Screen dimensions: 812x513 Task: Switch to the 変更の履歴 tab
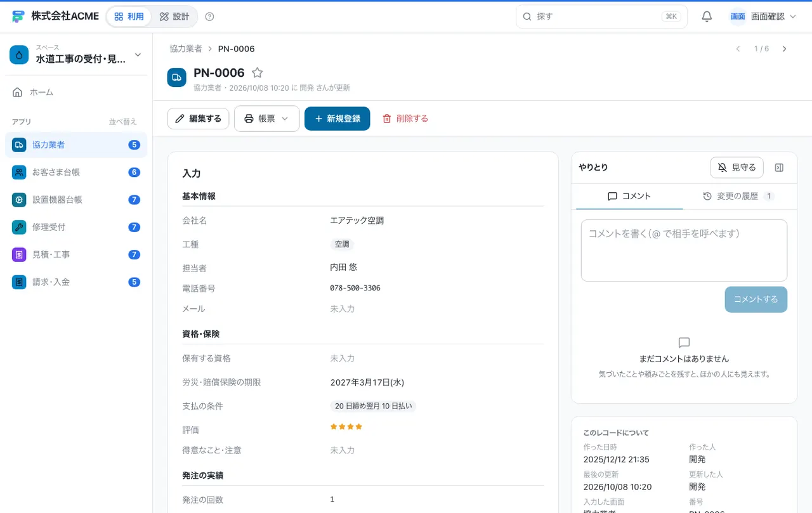(738, 197)
